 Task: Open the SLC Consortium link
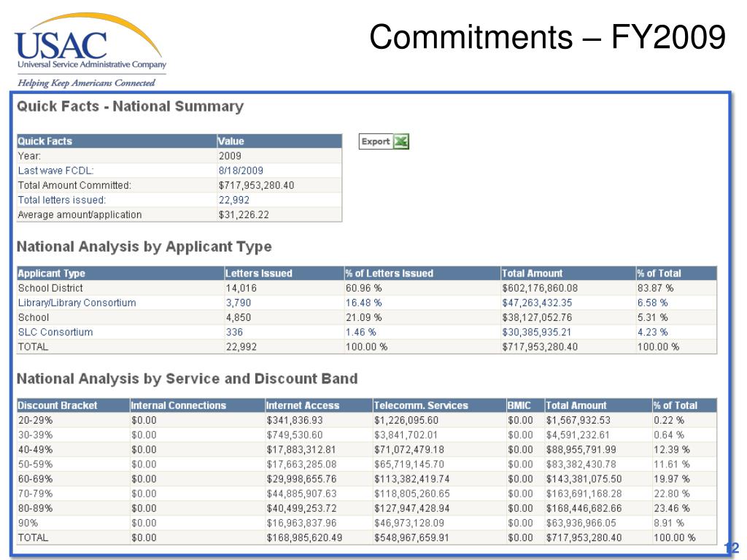[x=55, y=332]
